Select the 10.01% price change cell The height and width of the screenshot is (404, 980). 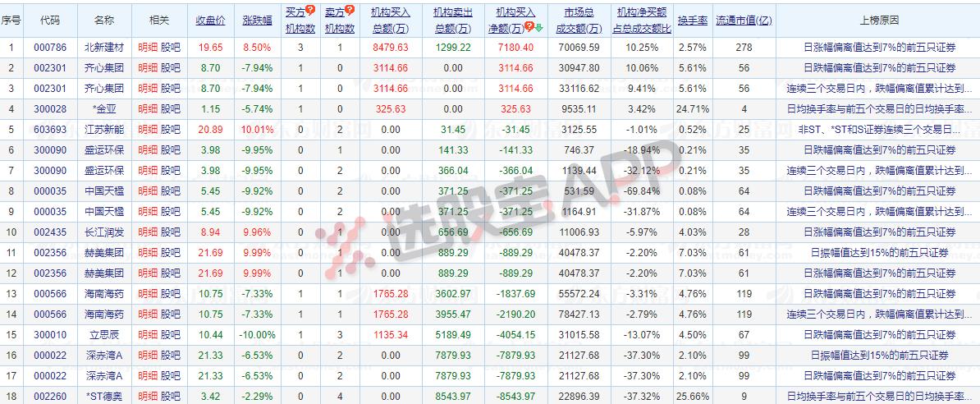(x=258, y=130)
